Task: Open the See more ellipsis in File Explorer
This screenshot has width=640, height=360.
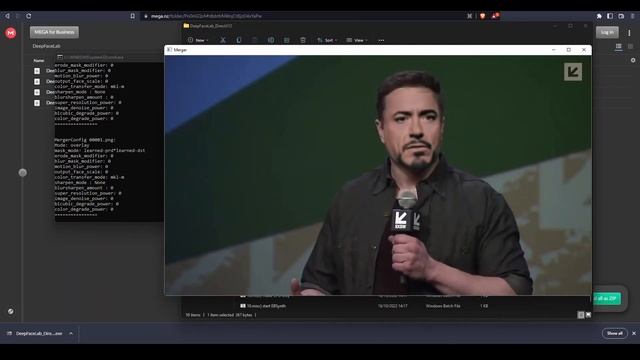Action: pyautogui.click(x=381, y=40)
